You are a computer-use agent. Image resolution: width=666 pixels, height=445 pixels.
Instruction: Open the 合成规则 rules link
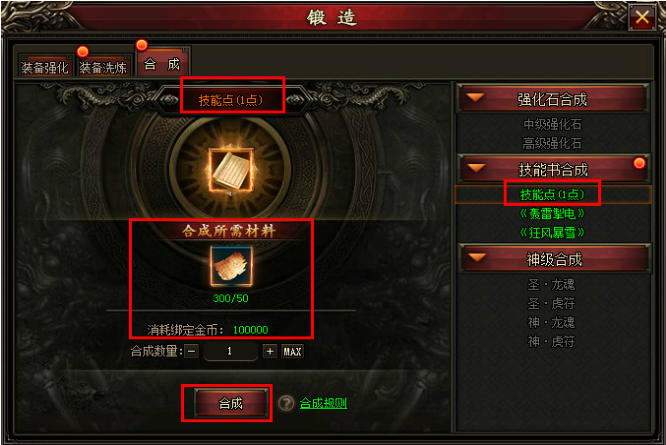point(323,403)
